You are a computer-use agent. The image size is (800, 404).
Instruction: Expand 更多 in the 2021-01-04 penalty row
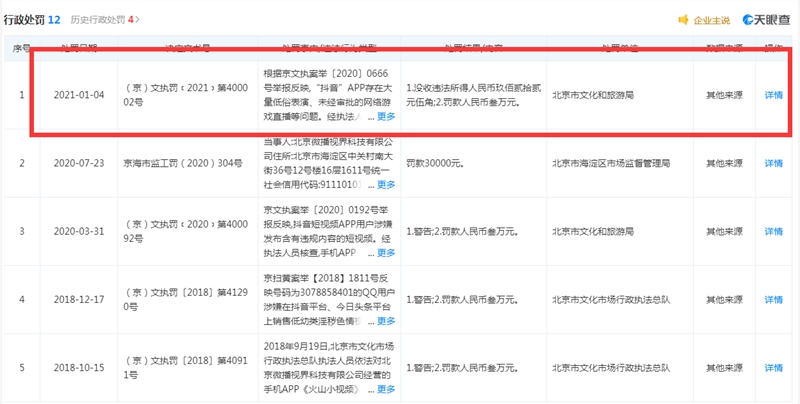tap(386, 116)
